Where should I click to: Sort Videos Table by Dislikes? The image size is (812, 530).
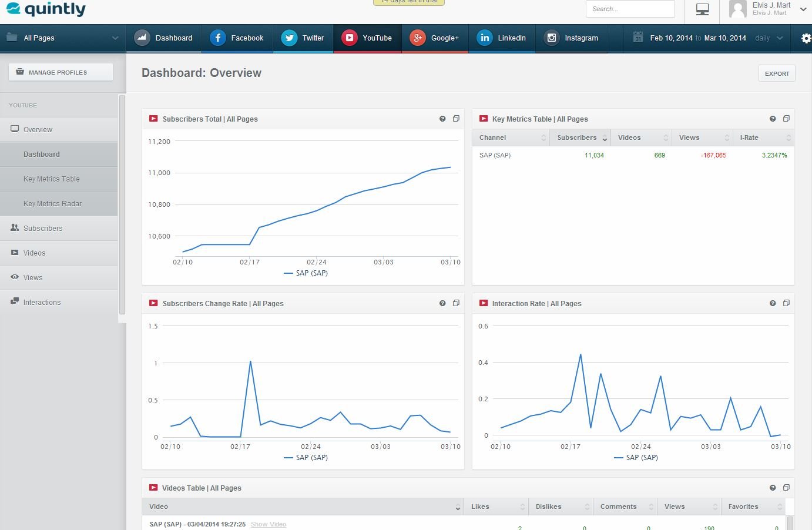(x=561, y=506)
